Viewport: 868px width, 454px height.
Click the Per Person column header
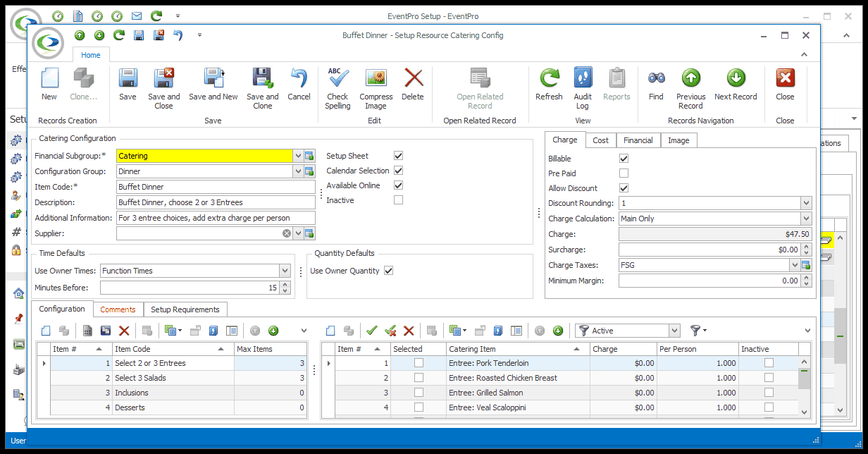pyautogui.click(x=697, y=349)
